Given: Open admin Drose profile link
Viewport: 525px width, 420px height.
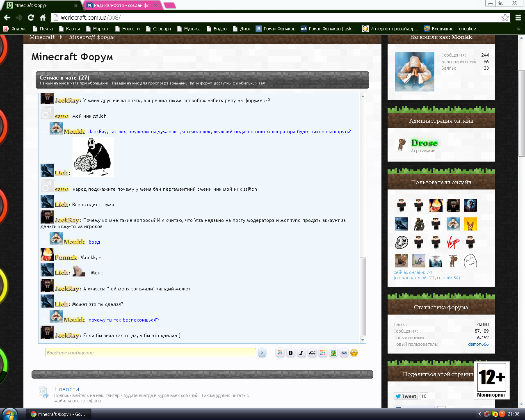Looking at the screenshot, I should (x=425, y=143).
